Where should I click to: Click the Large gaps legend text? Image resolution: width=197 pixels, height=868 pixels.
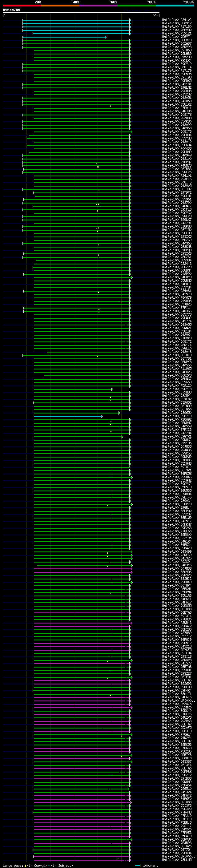click(x=38, y=865)
